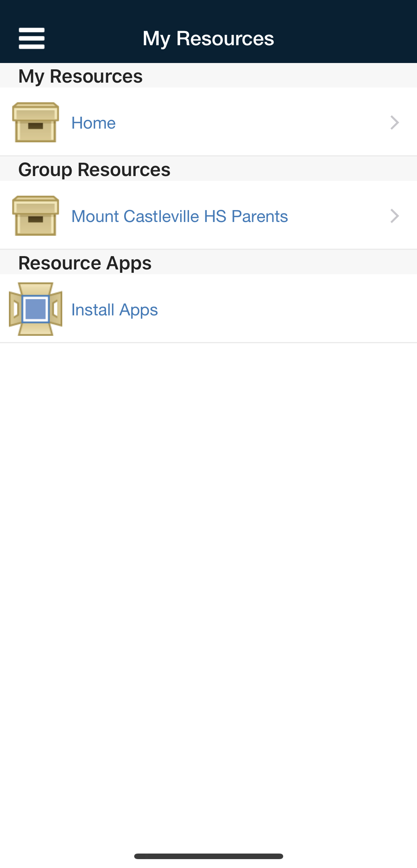Click the My Resources title in navigation bar
The image size is (417, 868).
point(208,39)
